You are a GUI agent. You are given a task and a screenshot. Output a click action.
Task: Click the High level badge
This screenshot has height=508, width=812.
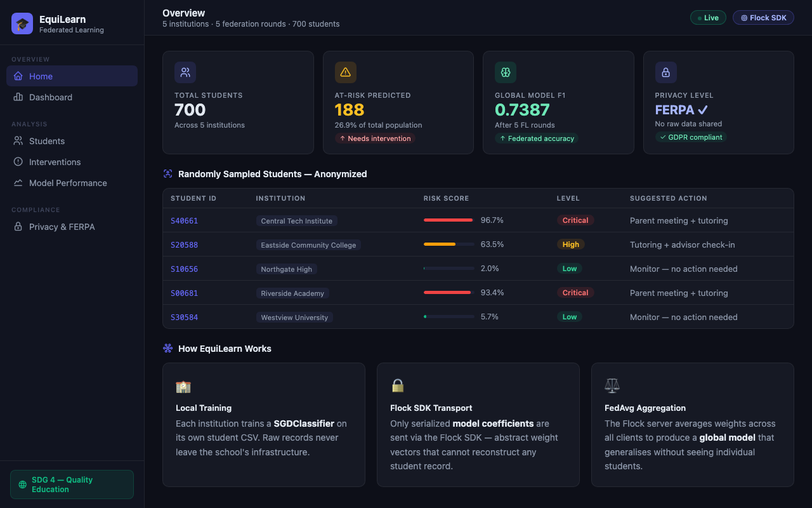pos(571,244)
